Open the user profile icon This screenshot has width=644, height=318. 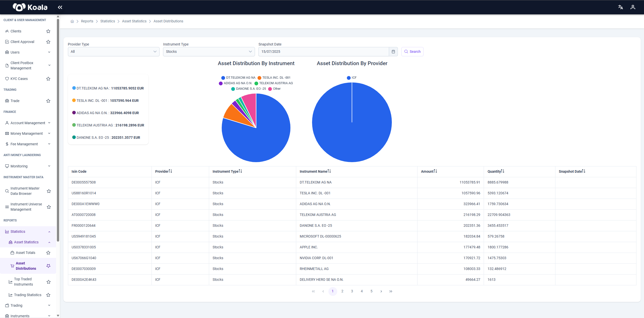633,7
